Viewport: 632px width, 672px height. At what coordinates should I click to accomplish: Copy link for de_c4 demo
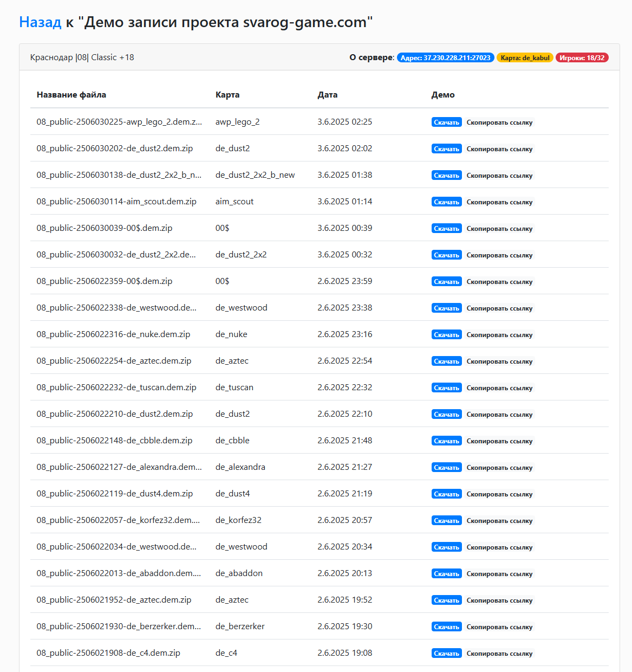(500, 653)
